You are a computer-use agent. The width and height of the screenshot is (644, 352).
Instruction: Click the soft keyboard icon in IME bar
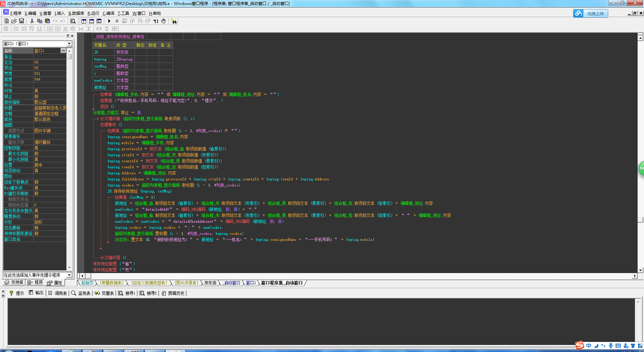pyautogui.click(x=618, y=346)
